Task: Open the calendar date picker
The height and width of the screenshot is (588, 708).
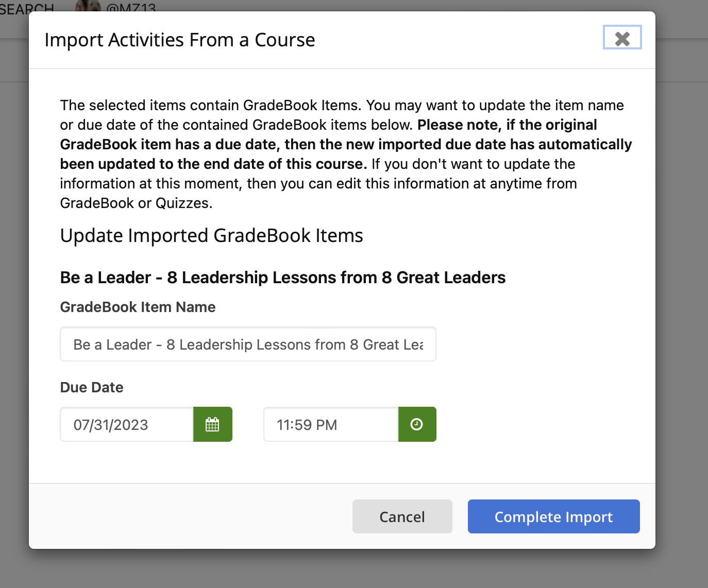Action: 213,424
